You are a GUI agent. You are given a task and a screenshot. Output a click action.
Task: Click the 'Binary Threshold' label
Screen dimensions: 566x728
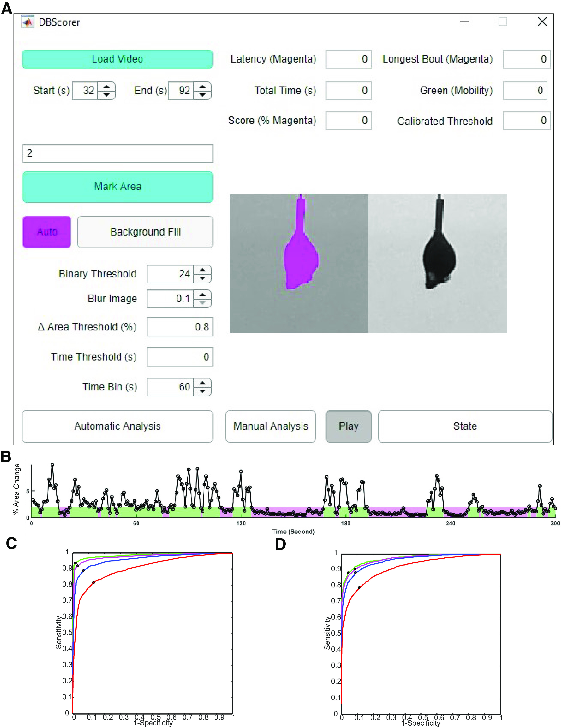98,274
